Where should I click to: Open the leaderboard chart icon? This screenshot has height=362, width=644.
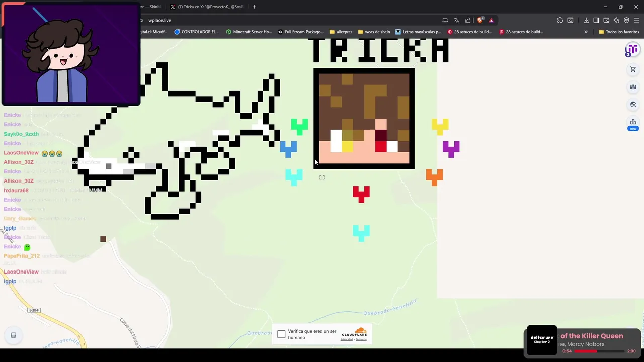633,122
